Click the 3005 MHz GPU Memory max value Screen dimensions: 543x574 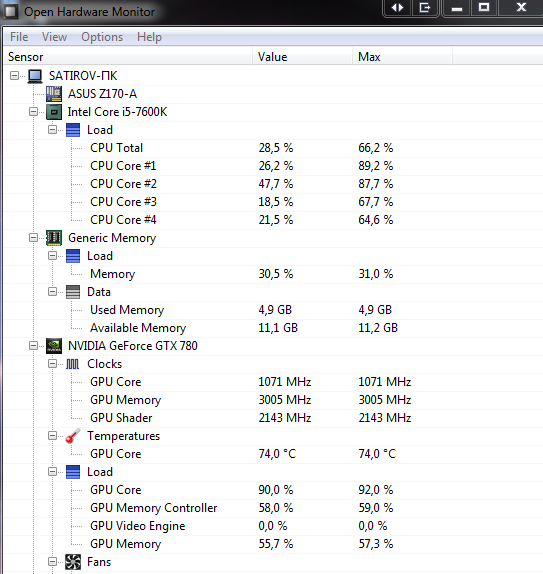tap(384, 400)
